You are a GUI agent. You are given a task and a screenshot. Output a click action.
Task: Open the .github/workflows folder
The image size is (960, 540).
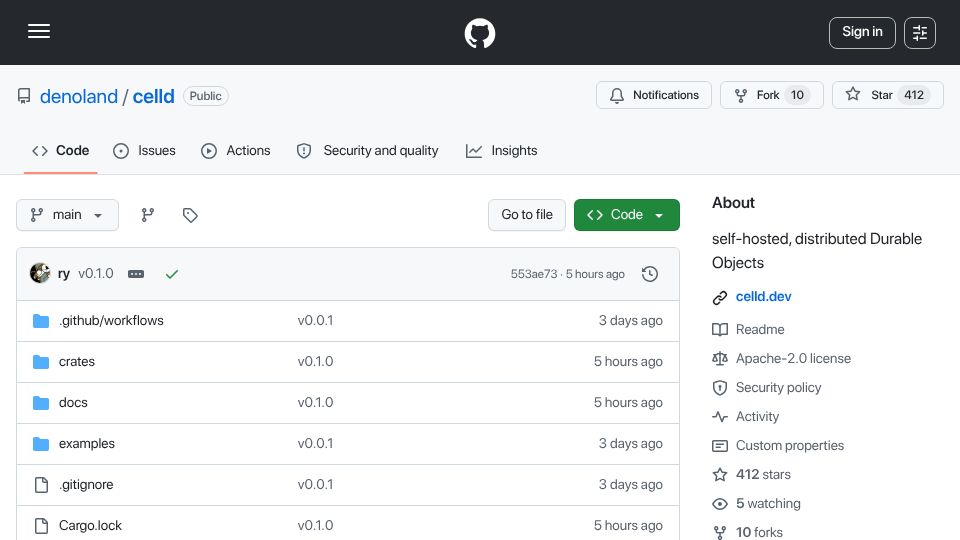point(111,321)
